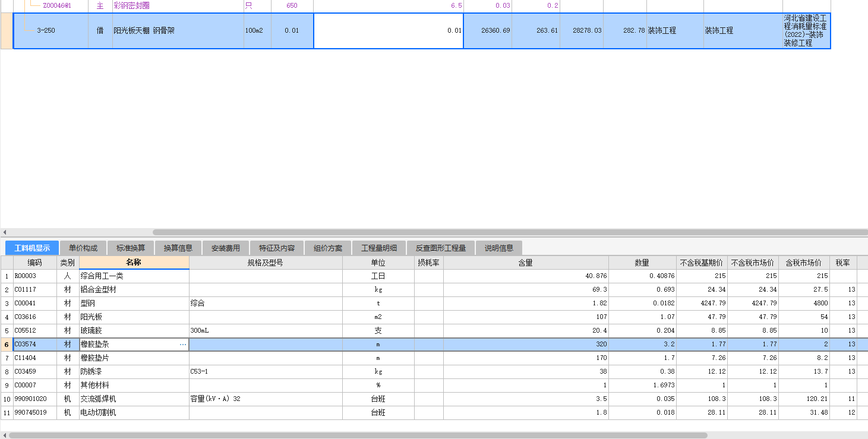The height and width of the screenshot is (439, 868).
Task: Select quota row 3-250 code cell
Action: coord(50,31)
